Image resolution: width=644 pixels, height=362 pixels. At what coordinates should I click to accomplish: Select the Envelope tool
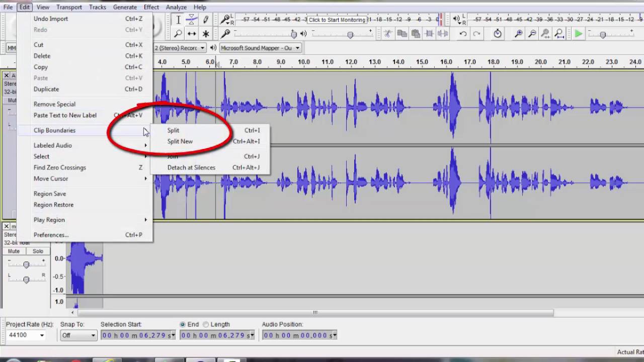point(192,20)
